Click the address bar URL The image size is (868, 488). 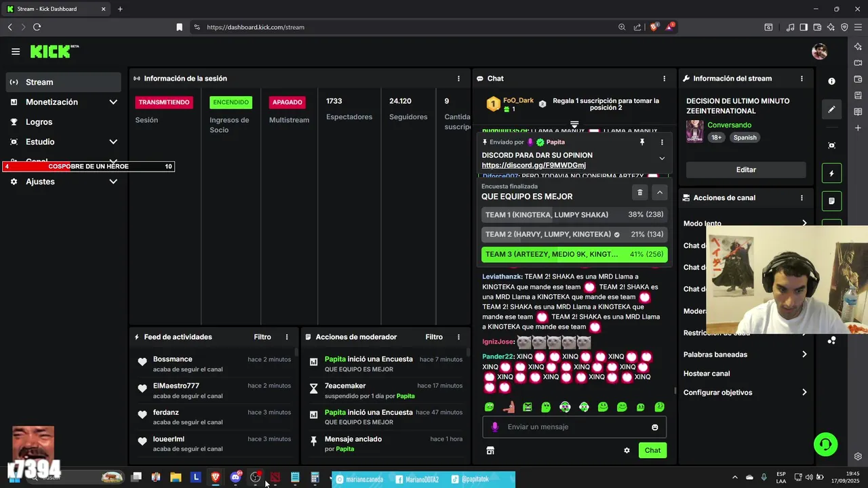(256, 27)
